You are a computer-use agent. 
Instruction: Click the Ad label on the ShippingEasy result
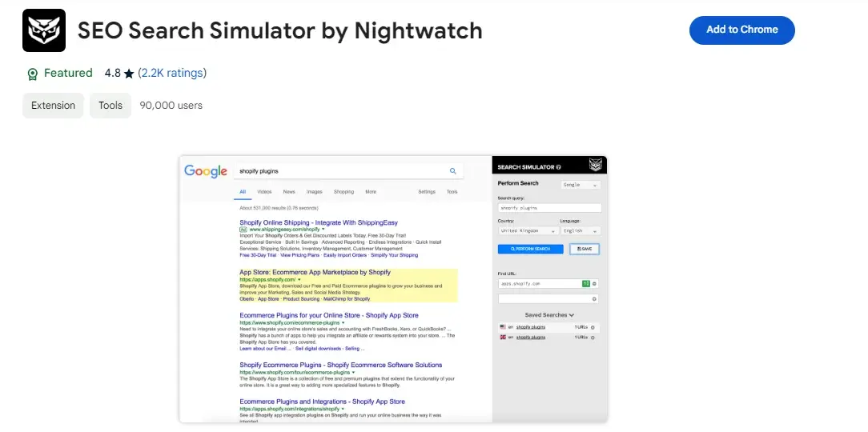pos(243,229)
